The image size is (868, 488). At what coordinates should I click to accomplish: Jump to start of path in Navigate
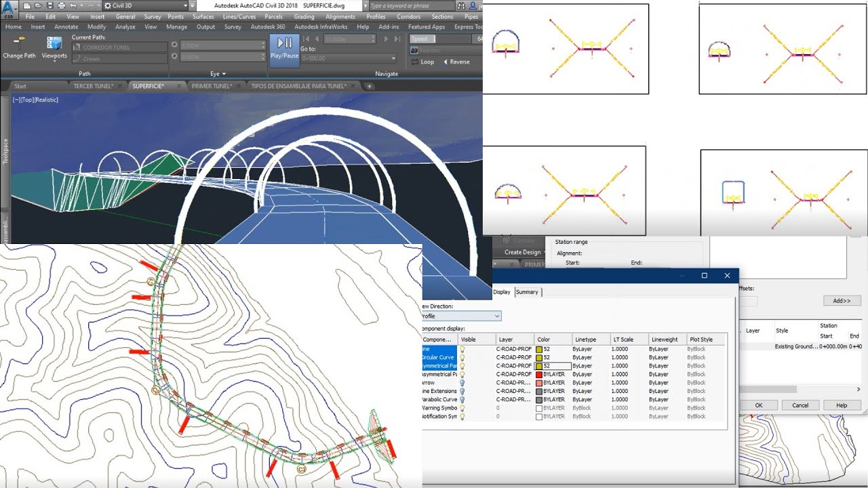tap(307, 39)
